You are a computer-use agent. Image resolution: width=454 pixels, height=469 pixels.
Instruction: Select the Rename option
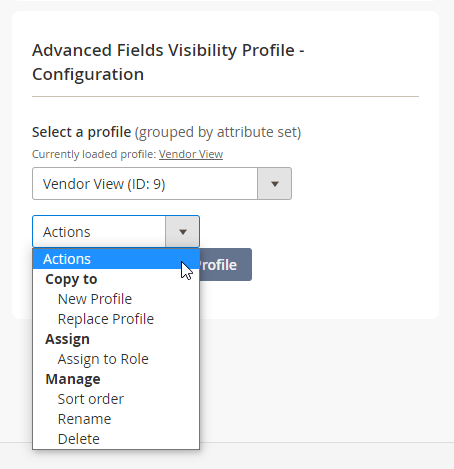pos(84,419)
